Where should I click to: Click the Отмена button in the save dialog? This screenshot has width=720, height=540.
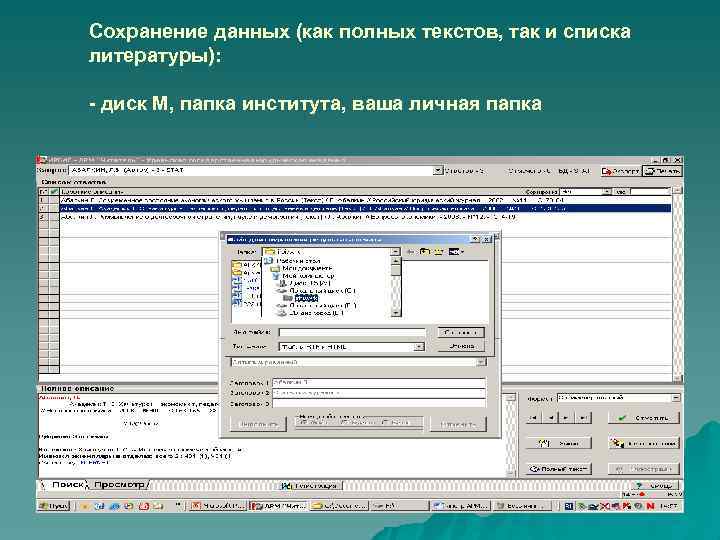(461, 346)
